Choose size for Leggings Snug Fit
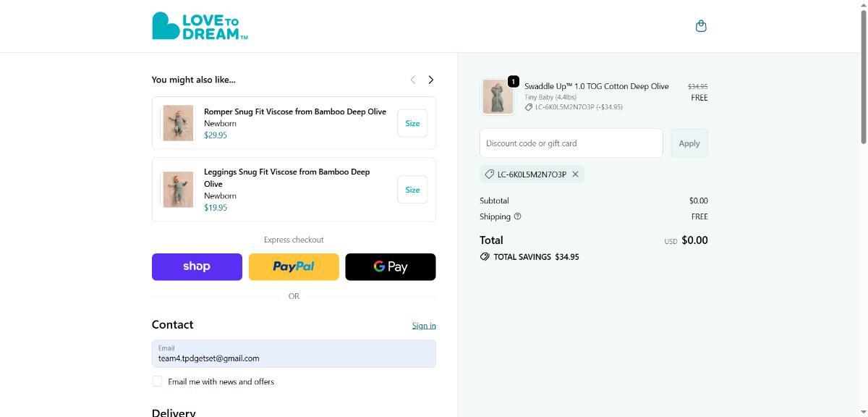The height and width of the screenshot is (417, 868). (x=412, y=190)
